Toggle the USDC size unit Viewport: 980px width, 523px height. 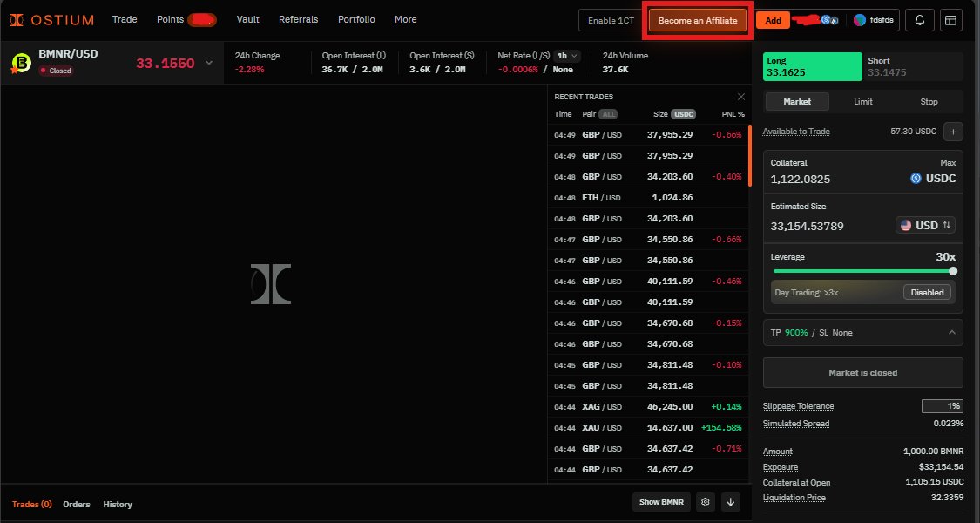point(683,114)
